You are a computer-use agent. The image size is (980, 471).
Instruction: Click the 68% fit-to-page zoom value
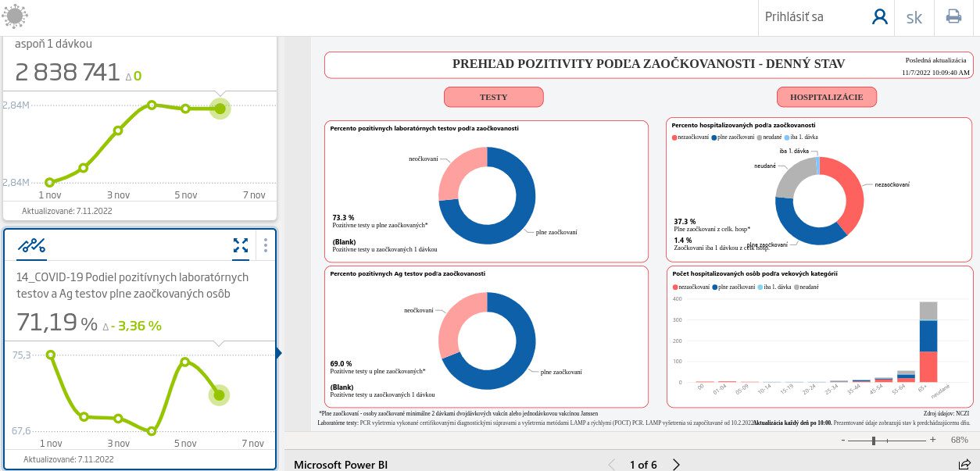tap(960, 440)
